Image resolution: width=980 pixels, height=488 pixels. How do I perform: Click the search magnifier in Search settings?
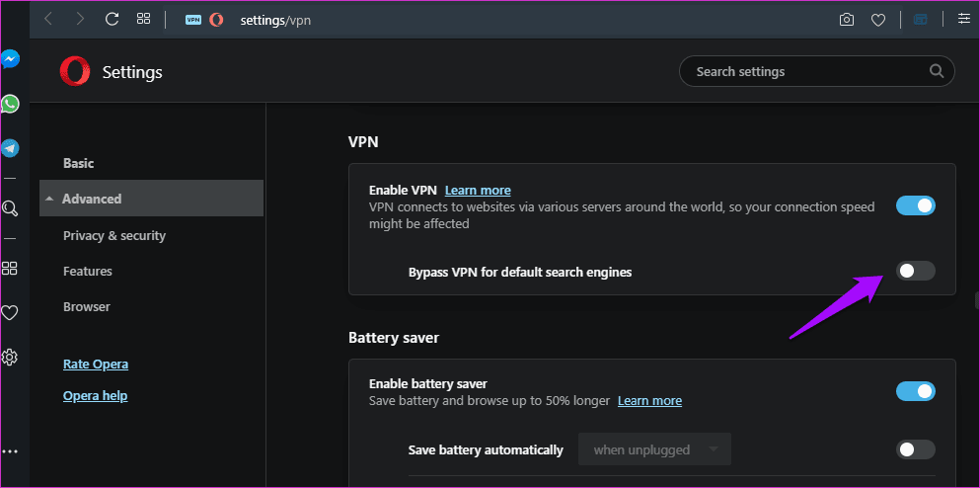937,71
